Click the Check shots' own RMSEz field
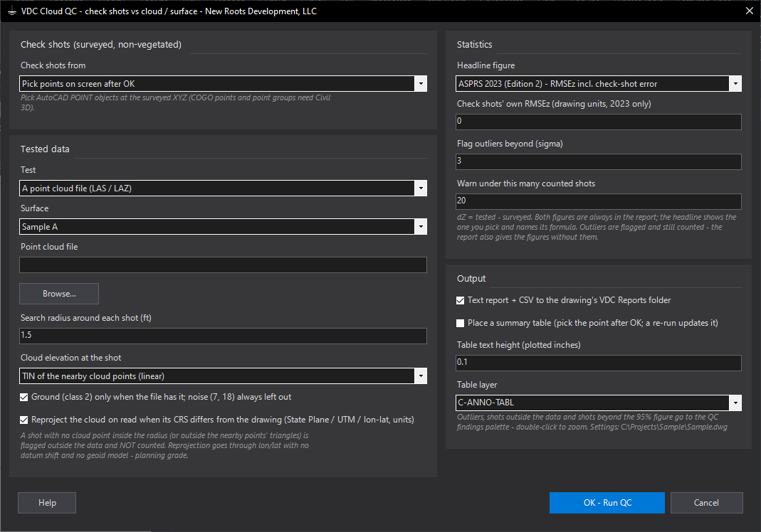This screenshot has width=761, height=532. point(599,122)
